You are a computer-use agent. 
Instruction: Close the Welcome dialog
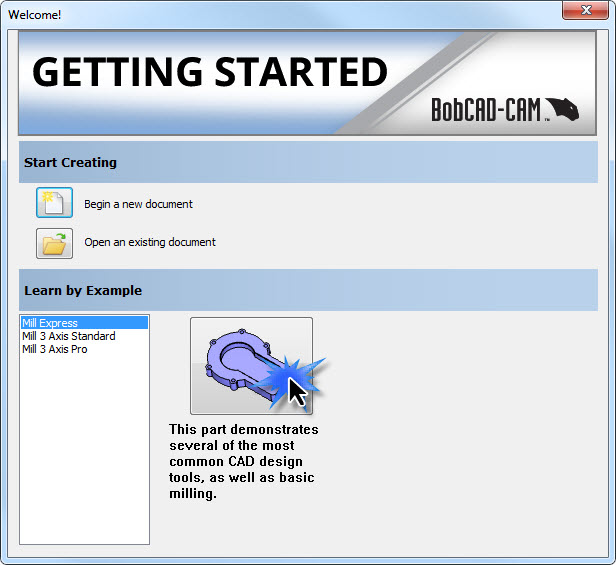pos(585,10)
